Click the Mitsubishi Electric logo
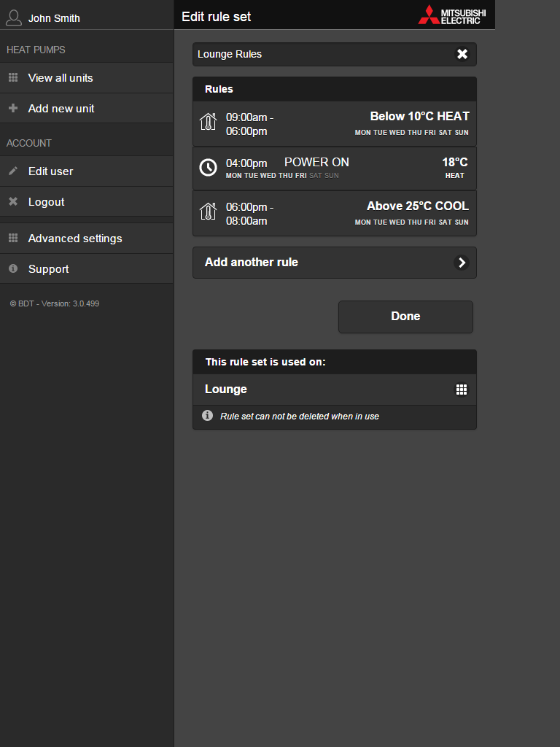Image resolution: width=560 pixels, height=747 pixels. pos(452,15)
